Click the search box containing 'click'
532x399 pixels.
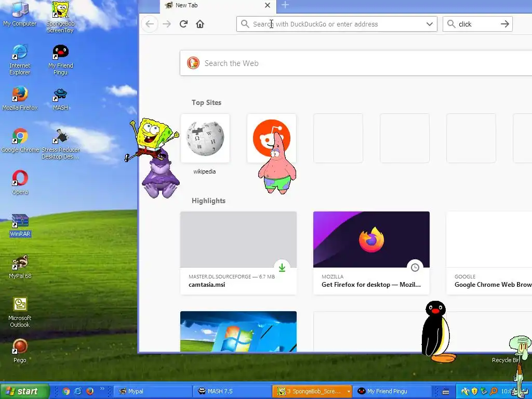tap(477, 24)
